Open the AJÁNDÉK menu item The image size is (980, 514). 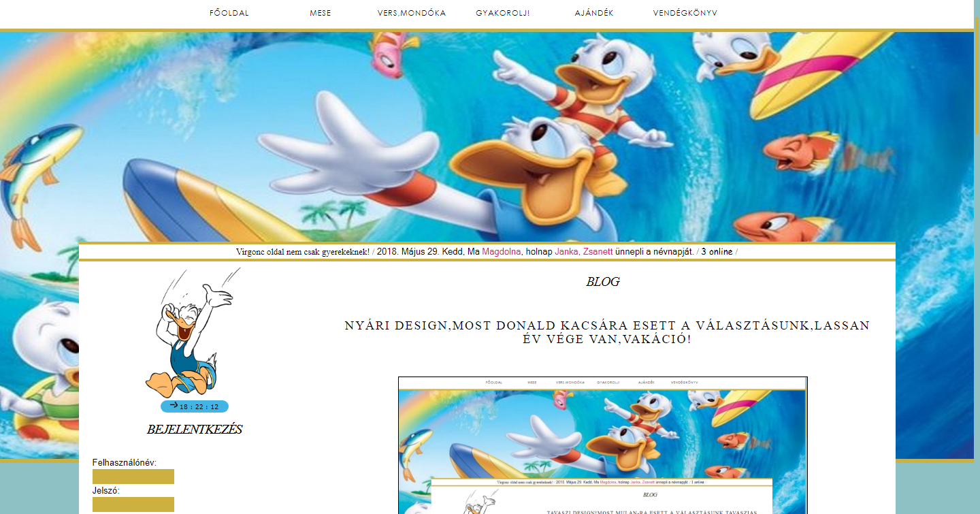[x=594, y=13]
